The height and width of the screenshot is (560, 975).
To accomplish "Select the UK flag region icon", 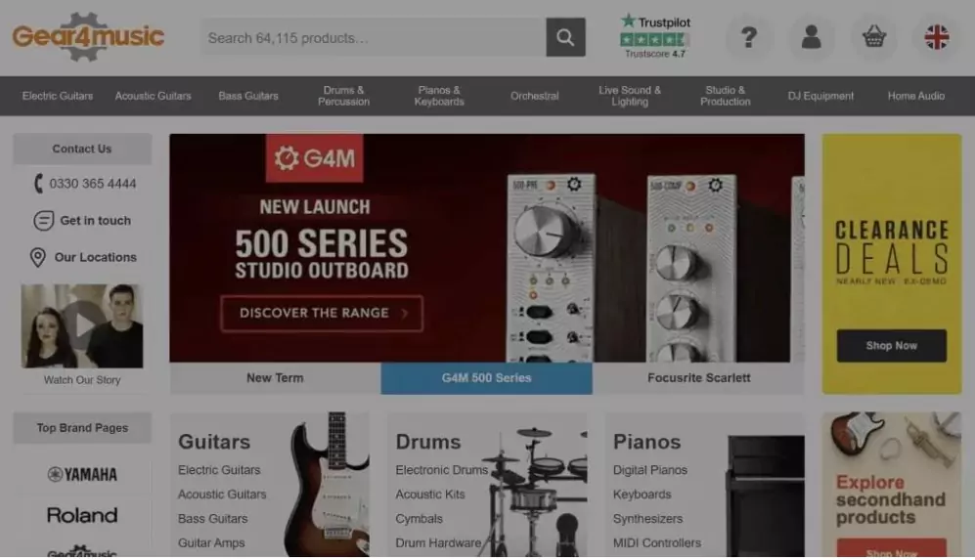I will (936, 37).
